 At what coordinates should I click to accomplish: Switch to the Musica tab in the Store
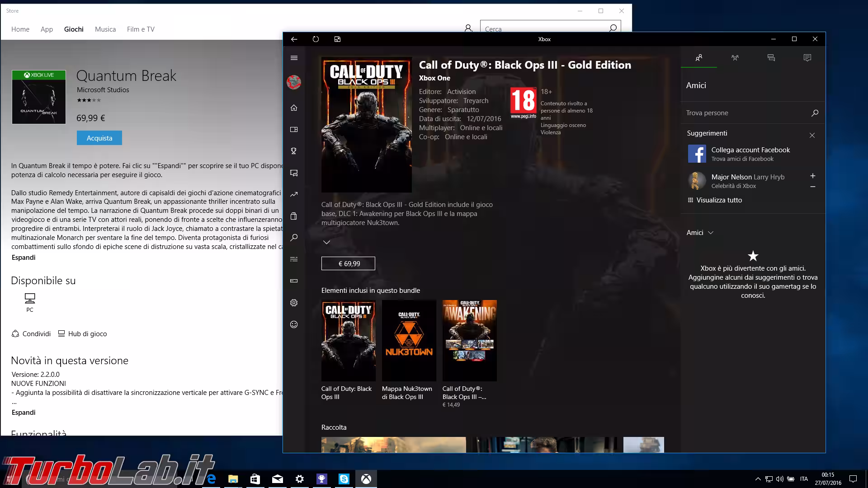[105, 29]
